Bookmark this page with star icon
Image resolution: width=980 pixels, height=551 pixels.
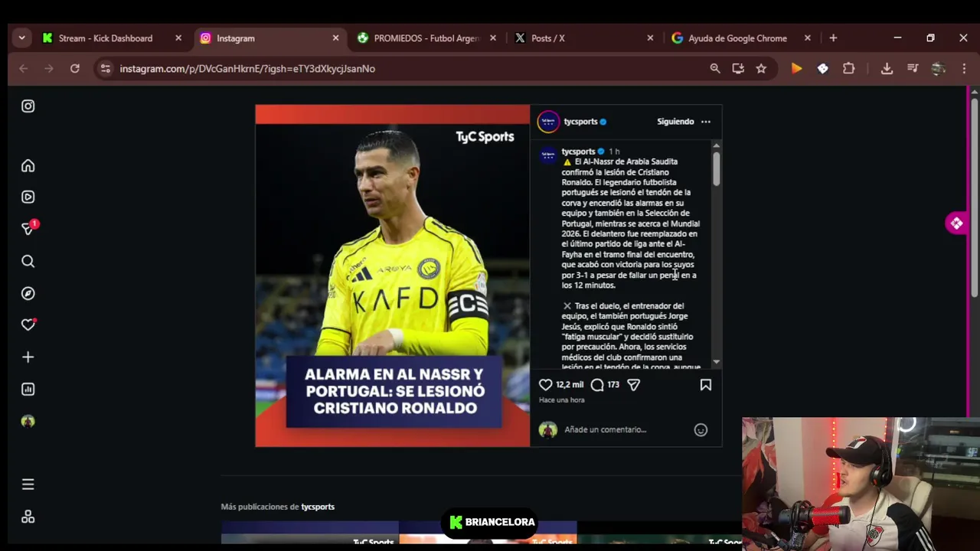point(761,69)
